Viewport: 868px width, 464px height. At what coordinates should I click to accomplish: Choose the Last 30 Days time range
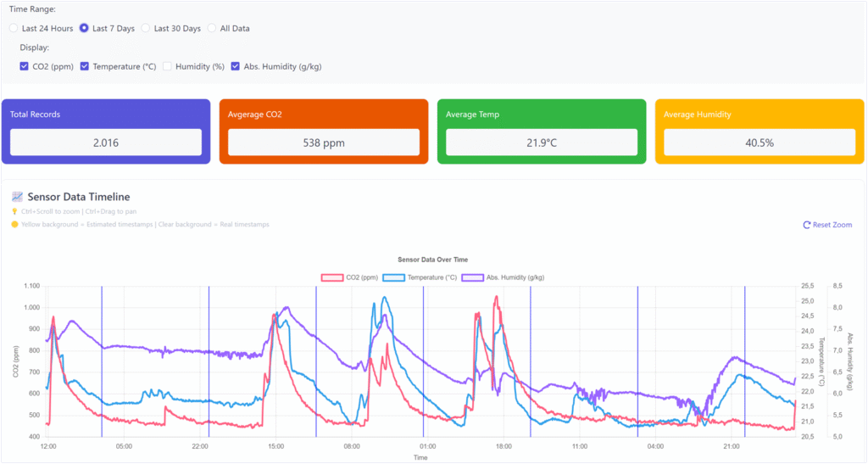(x=146, y=28)
